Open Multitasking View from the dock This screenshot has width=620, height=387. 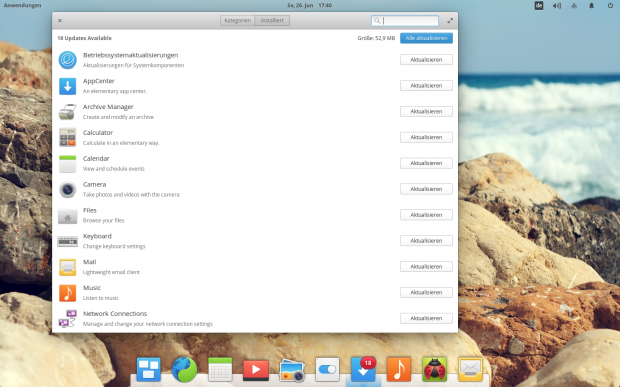tap(149, 369)
